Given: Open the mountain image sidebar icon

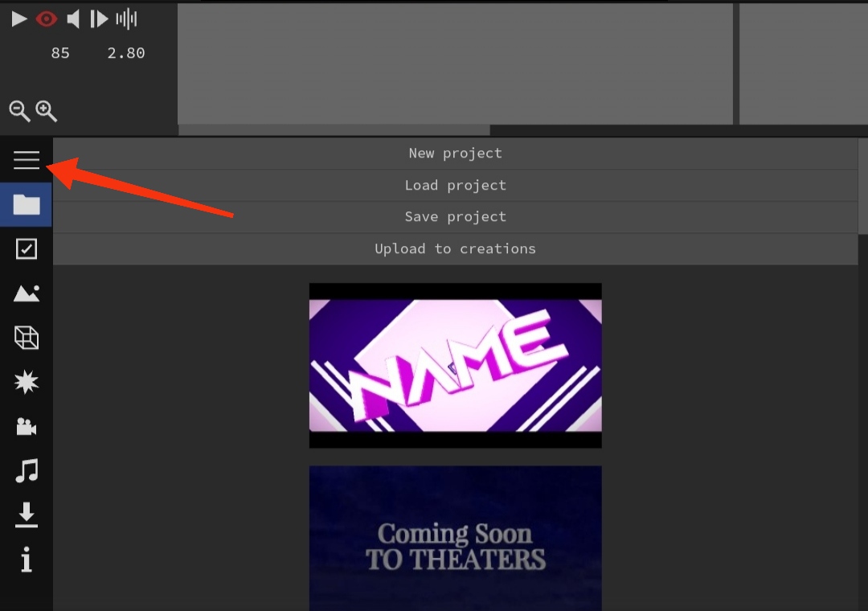Looking at the screenshot, I should (x=26, y=293).
